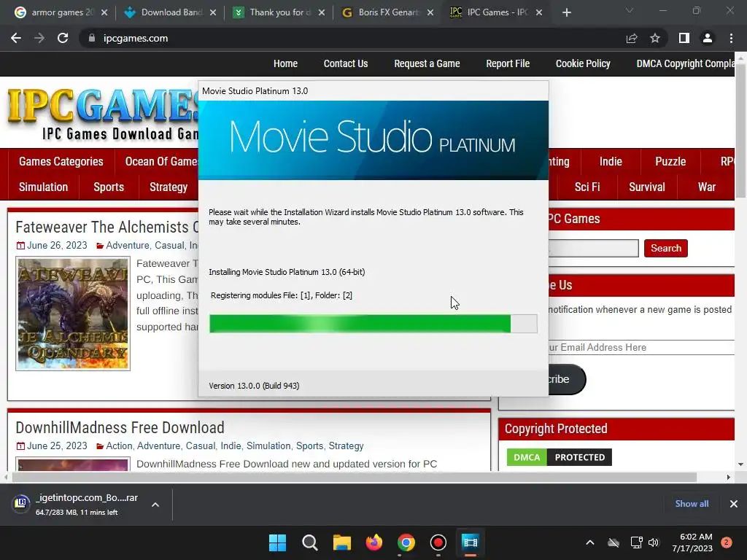Open the screen recorder taskbar icon
The image size is (747, 560).
tap(438, 542)
